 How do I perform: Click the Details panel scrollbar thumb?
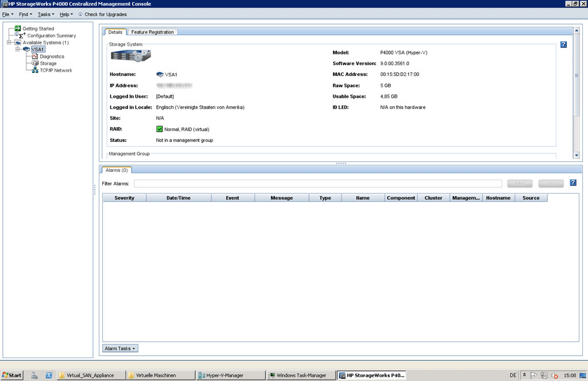click(x=577, y=75)
